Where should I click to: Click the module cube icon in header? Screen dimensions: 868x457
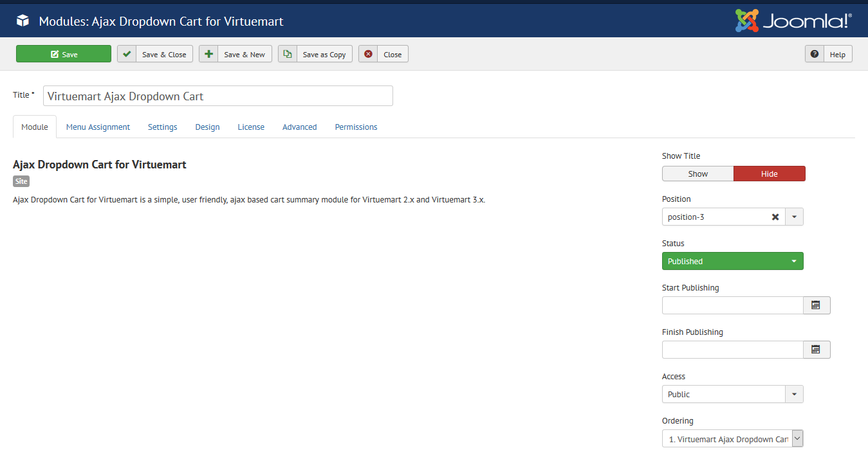pyautogui.click(x=23, y=21)
